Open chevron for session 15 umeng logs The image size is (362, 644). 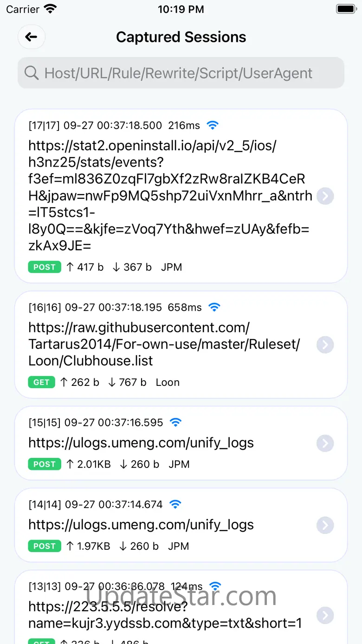click(325, 443)
